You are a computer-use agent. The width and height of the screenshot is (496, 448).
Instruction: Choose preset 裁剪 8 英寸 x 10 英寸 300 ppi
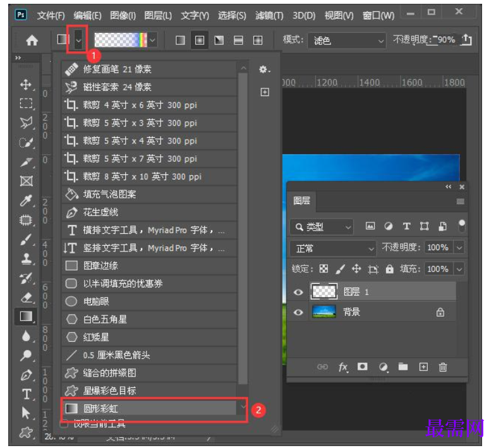click(x=149, y=176)
